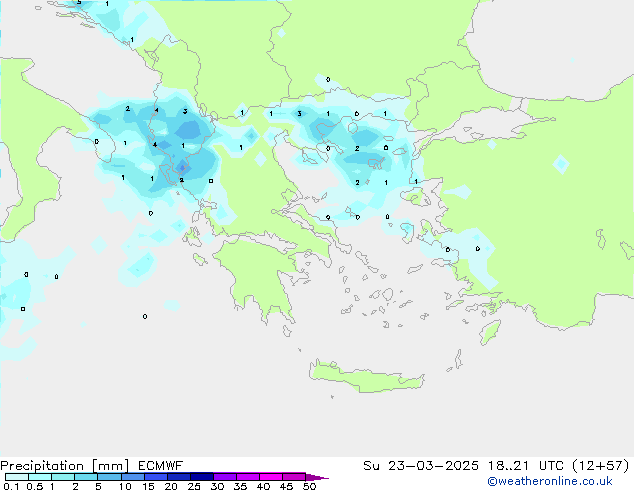Click the '18..21 UTC' time text
Viewport: 634px width, 490px height.
coord(526,466)
